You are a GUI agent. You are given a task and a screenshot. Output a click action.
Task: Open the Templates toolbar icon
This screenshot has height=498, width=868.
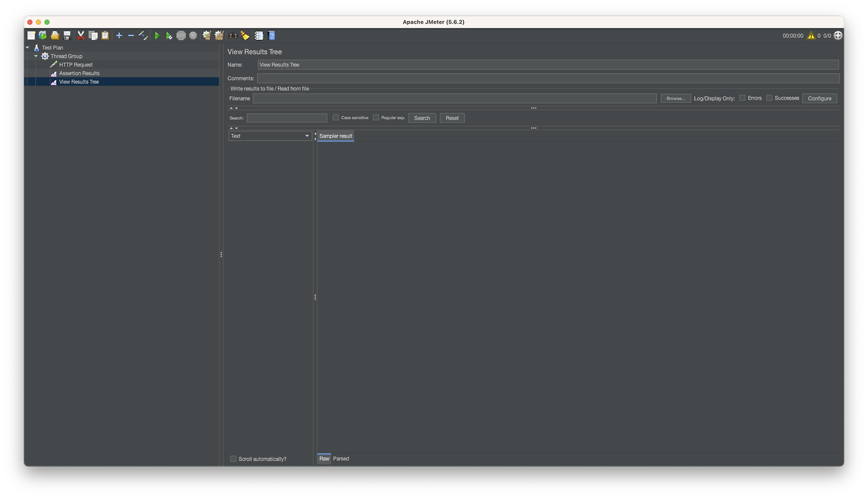[43, 35]
